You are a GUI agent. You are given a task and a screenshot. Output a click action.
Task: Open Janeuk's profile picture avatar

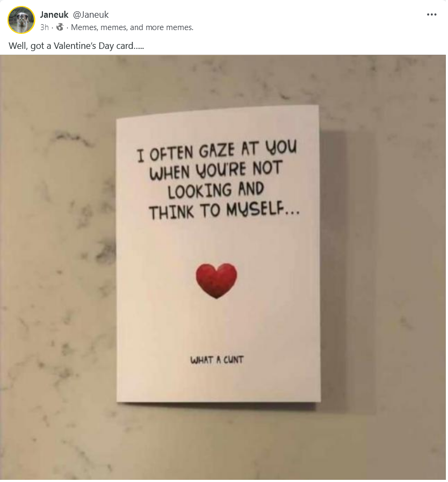click(21, 20)
